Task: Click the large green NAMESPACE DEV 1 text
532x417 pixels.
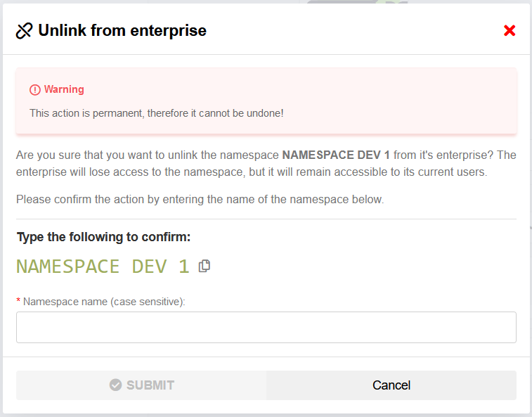Action: [x=103, y=267]
